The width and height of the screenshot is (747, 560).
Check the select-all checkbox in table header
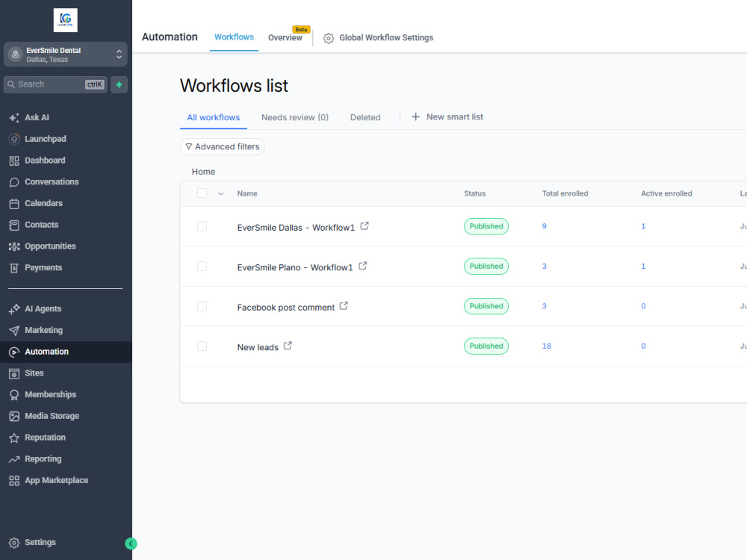click(x=202, y=193)
